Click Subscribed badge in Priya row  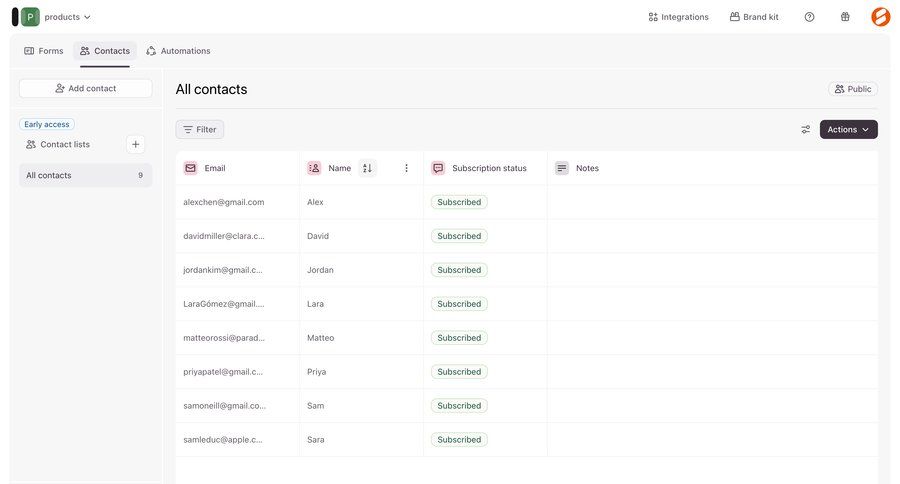point(459,371)
